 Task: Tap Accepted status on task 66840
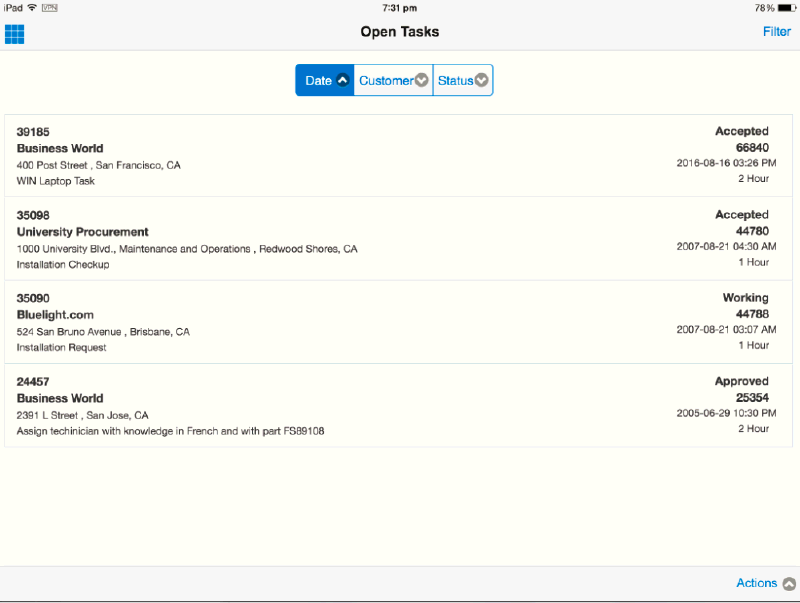point(741,131)
